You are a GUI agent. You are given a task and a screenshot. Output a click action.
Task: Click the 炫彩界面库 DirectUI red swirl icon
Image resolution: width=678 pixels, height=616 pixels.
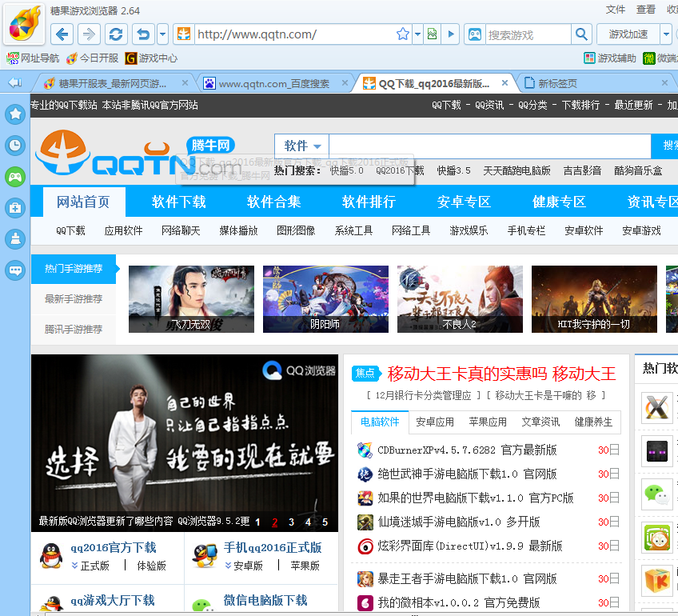[x=365, y=546]
